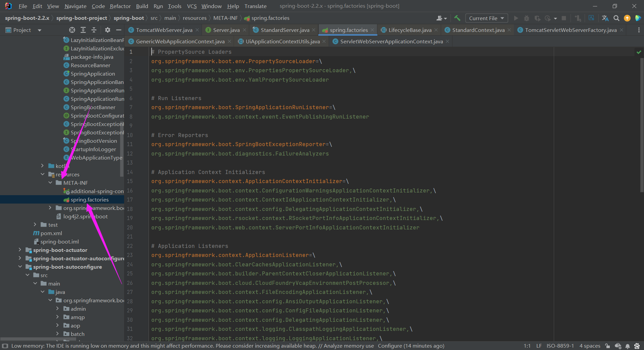This screenshot has width=644, height=350.
Task: Expand spring-boot-actuator module
Action: coord(20,250)
